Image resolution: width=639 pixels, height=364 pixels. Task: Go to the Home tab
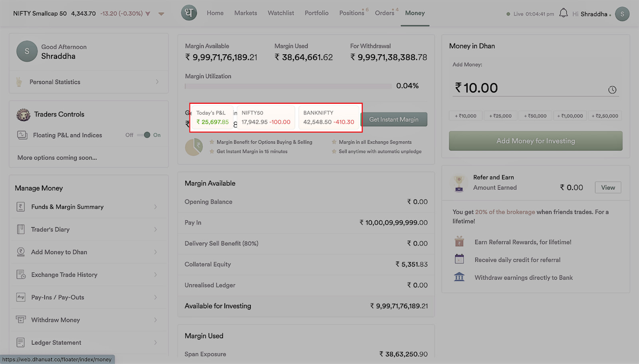tap(215, 13)
